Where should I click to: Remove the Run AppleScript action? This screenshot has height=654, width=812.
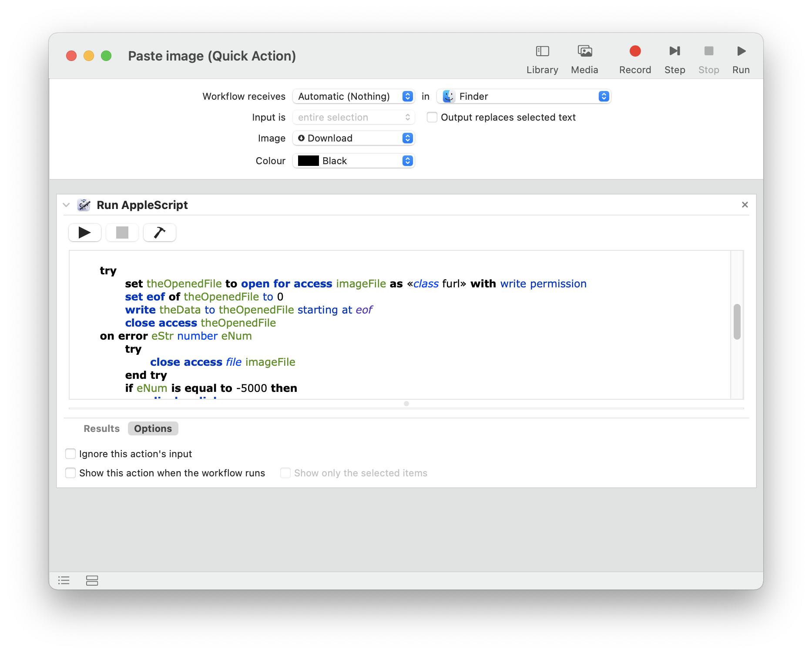(x=745, y=205)
